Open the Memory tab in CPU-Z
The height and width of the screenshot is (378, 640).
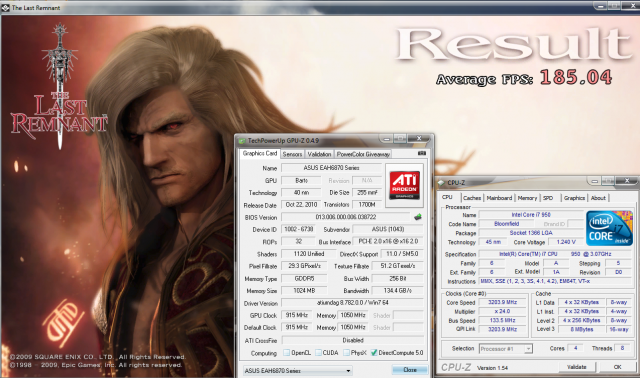click(527, 198)
